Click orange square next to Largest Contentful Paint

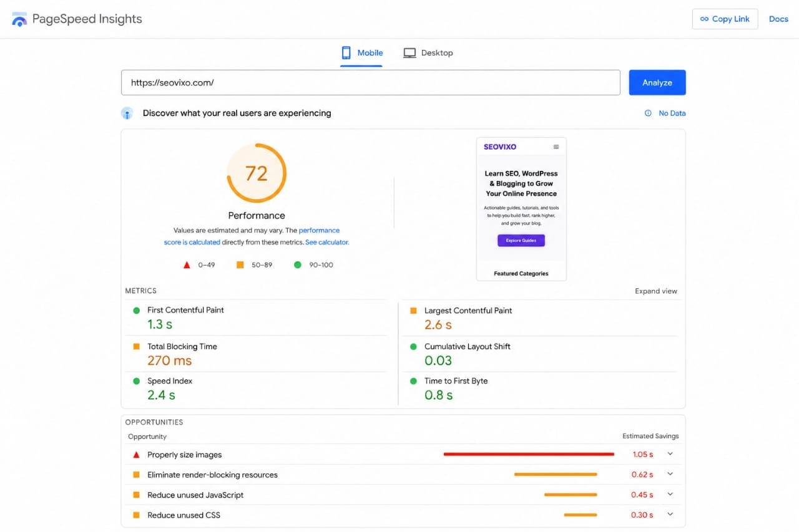[x=413, y=310]
